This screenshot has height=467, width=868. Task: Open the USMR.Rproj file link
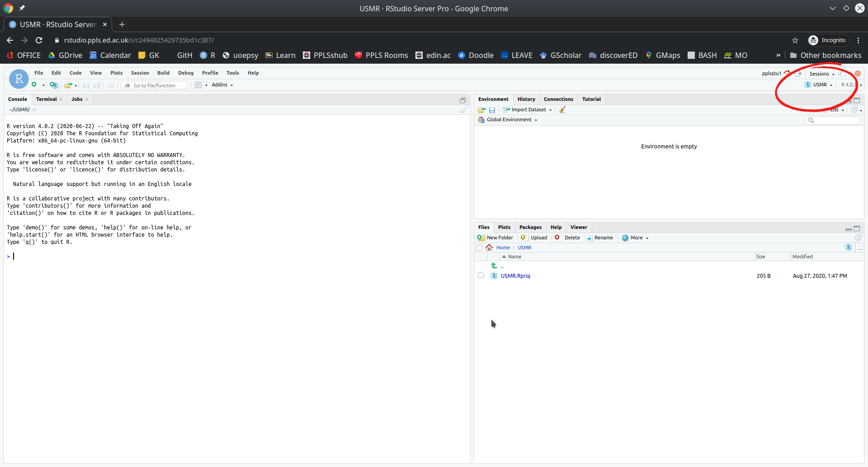coord(515,276)
